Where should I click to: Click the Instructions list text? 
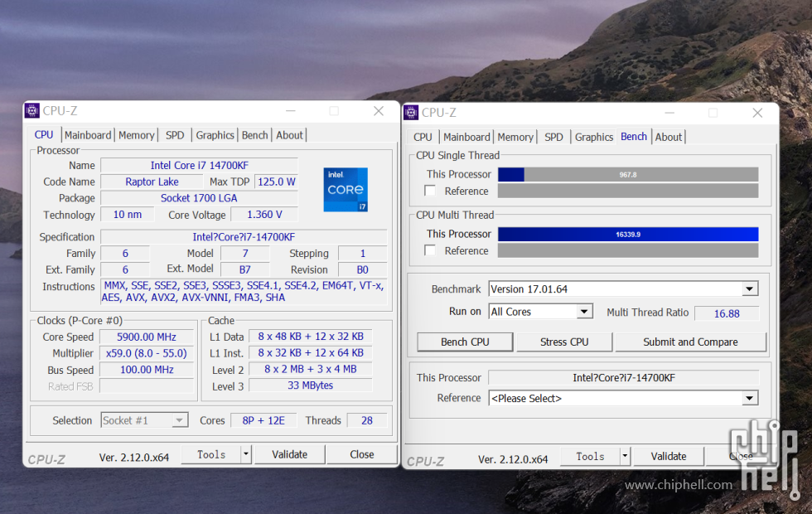[244, 292]
